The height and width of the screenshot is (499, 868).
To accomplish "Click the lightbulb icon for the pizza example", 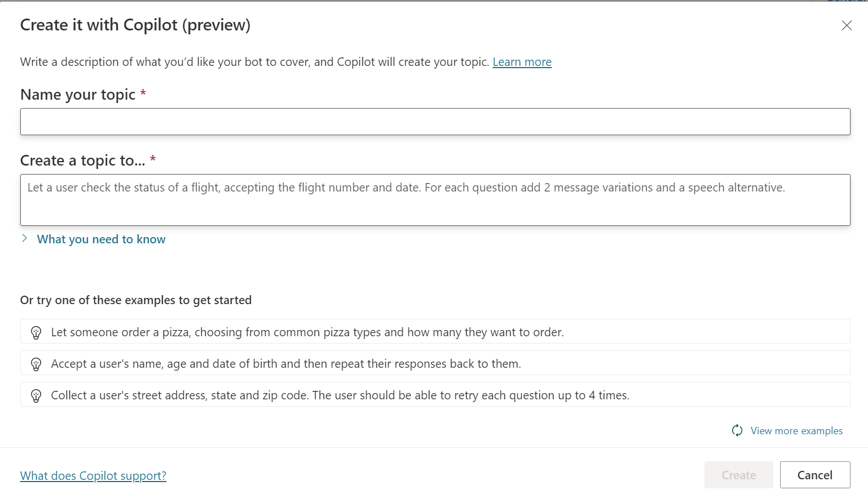I will (x=36, y=332).
